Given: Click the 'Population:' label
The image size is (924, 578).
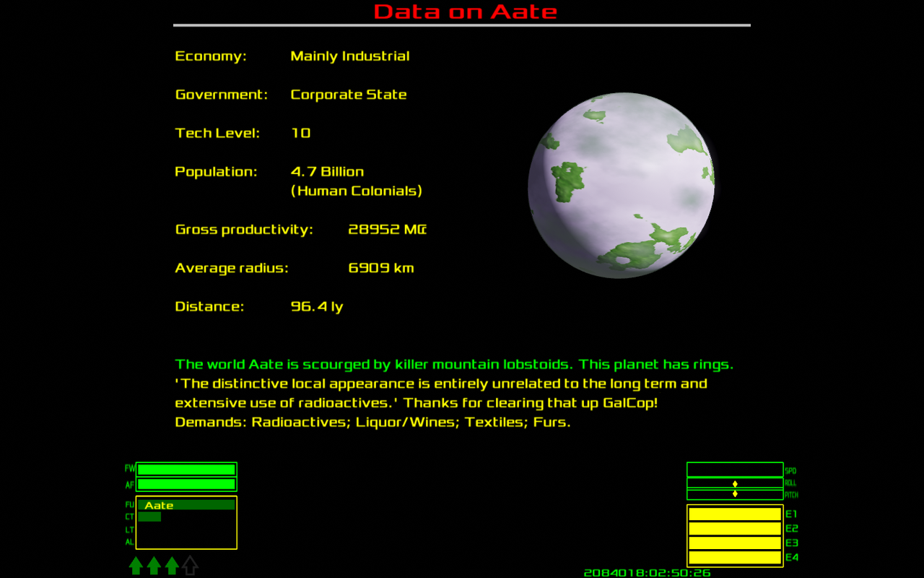Looking at the screenshot, I should coord(216,172).
